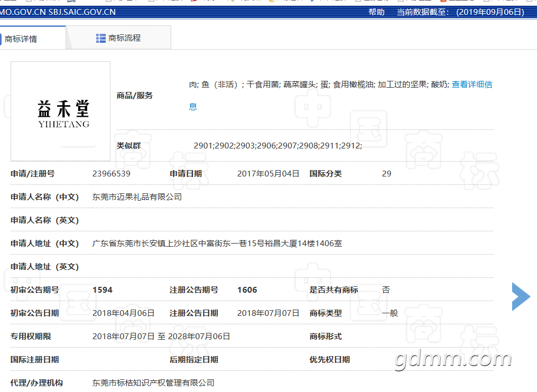
Task: Click the 后期指定日期 label
Action: click(x=194, y=360)
